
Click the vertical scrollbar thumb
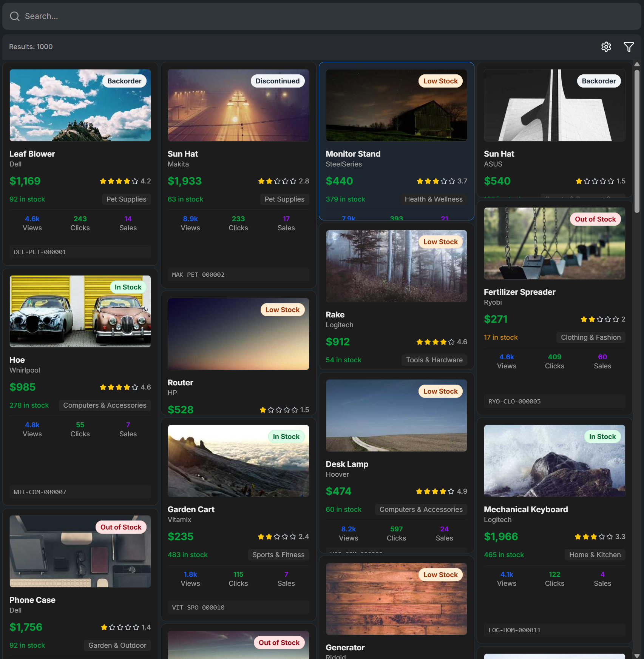click(637, 140)
